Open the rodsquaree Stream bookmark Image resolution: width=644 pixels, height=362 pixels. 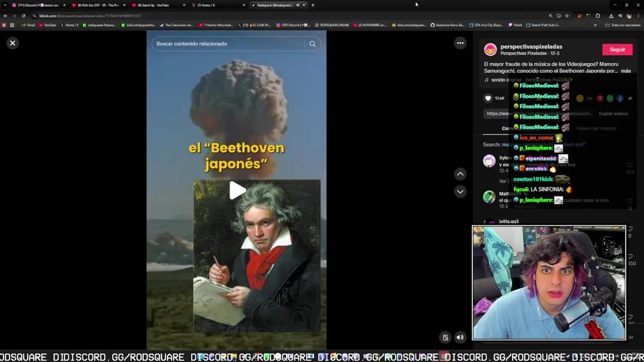[99, 25]
